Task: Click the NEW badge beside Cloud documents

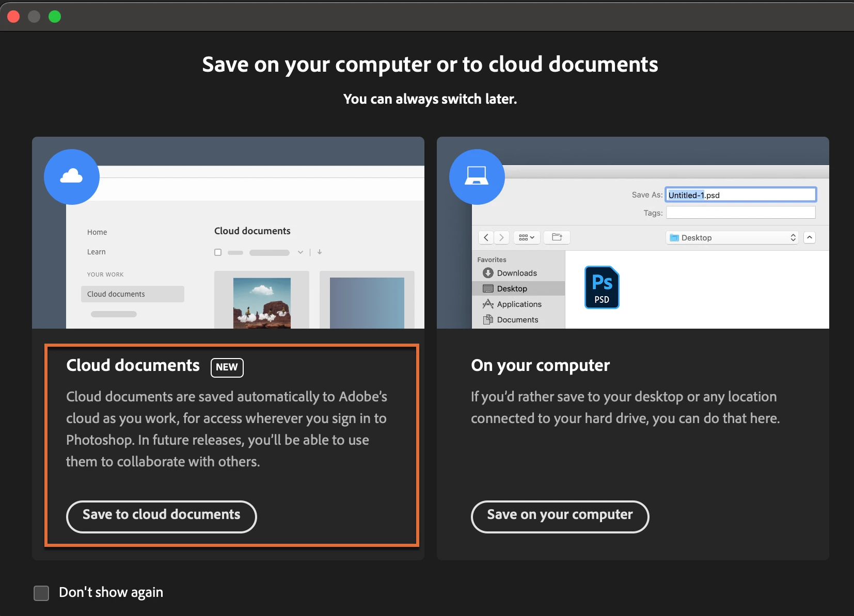Action: pos(227,367)
